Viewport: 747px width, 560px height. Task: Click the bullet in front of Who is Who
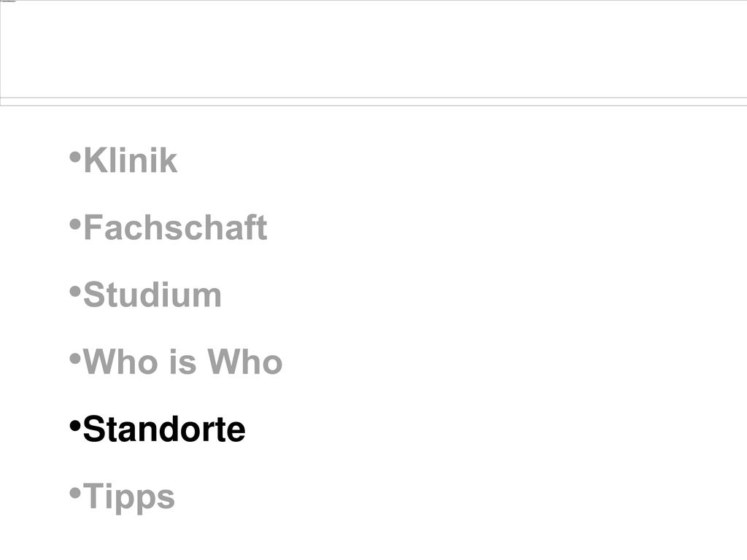(75, 359)
